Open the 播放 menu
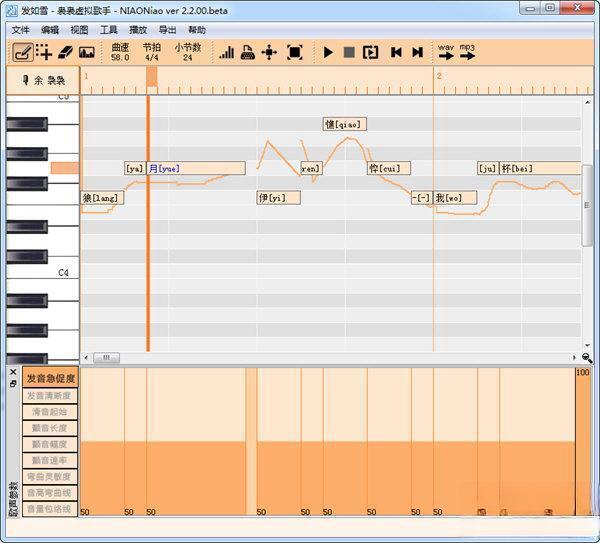The width and height of the screenshot is (600, 543). [x=138, y=30]
